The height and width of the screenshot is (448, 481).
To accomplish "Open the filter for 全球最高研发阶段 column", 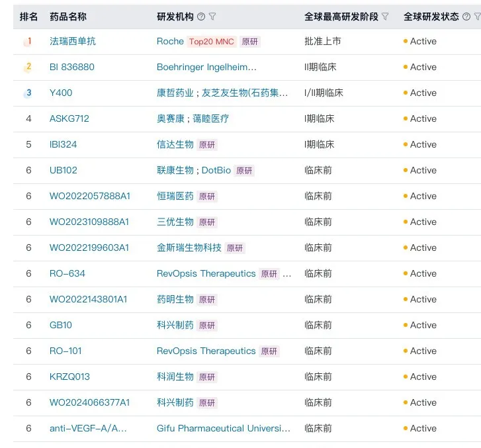I will click(x=386, y=17).
